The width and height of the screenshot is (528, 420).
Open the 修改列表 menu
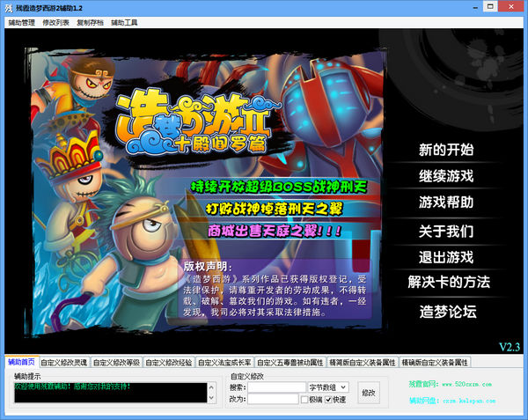(x=55, y=23)
